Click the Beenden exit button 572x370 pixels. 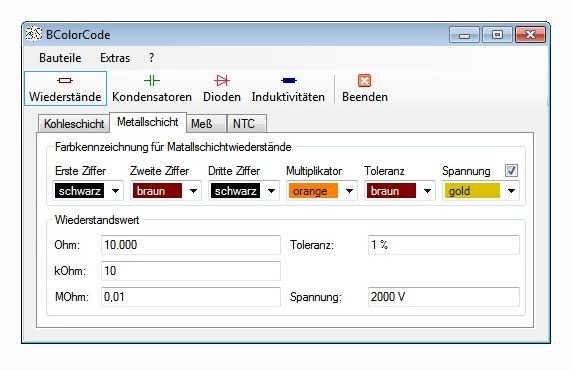click(365, 89)
